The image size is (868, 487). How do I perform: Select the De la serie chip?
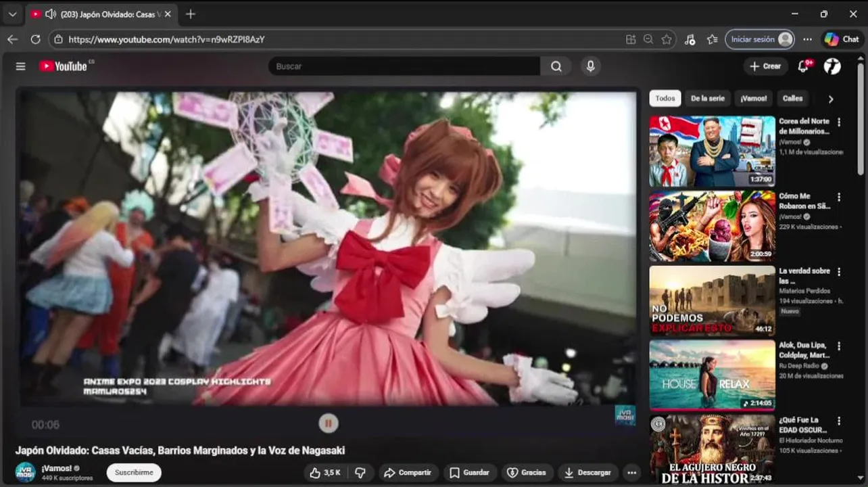click(707, 98)
